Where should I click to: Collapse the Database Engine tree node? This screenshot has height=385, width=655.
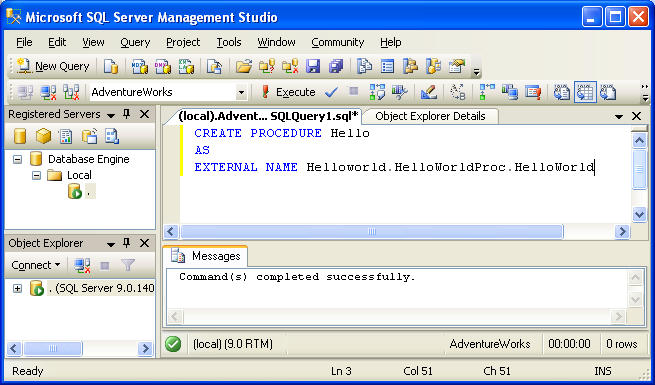tap(18, 159)
